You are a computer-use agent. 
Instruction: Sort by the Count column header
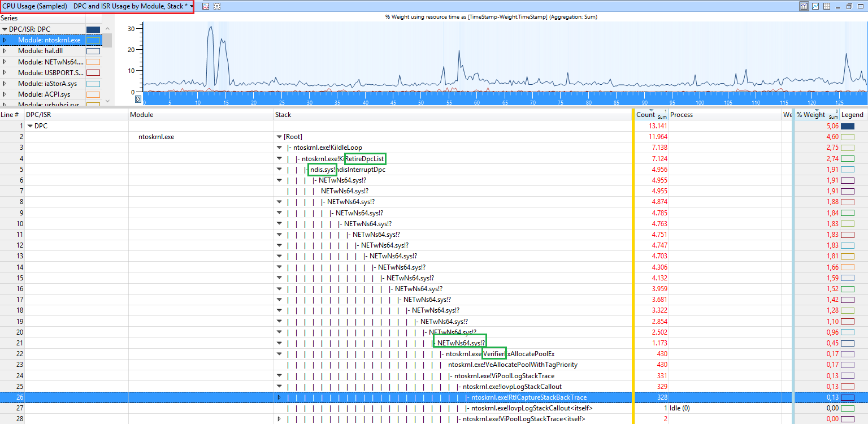tap(652, 115)
